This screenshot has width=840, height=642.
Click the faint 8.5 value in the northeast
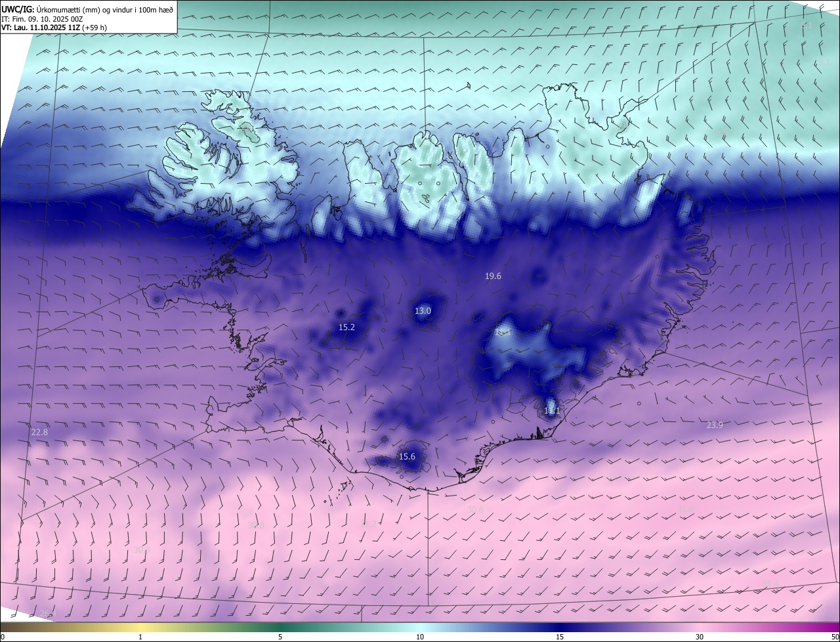pos(721,133)
